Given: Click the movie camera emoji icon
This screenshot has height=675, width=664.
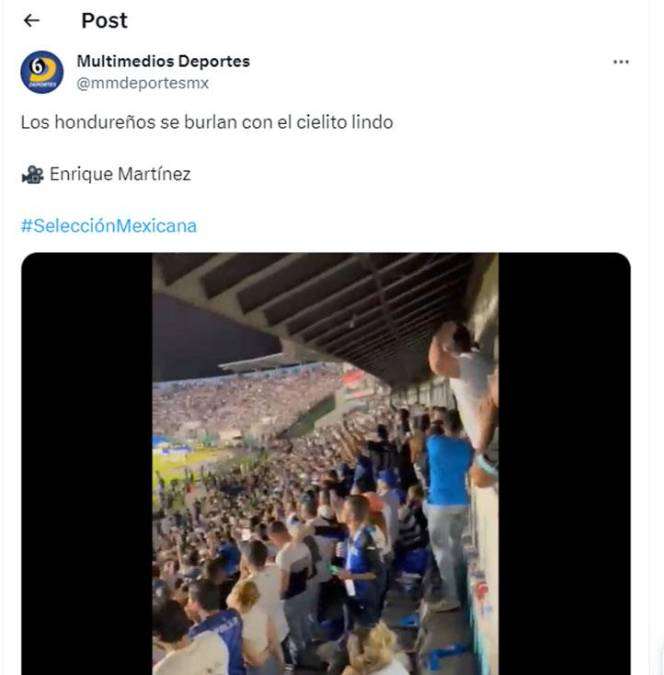Looking at the screenshot, I should tap(32, 175).
